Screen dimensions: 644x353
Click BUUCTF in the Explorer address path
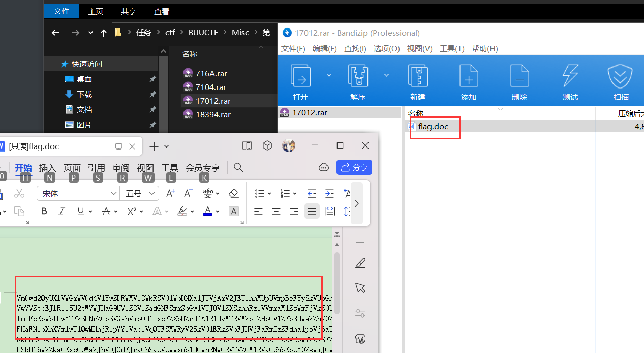click(203, 32)
